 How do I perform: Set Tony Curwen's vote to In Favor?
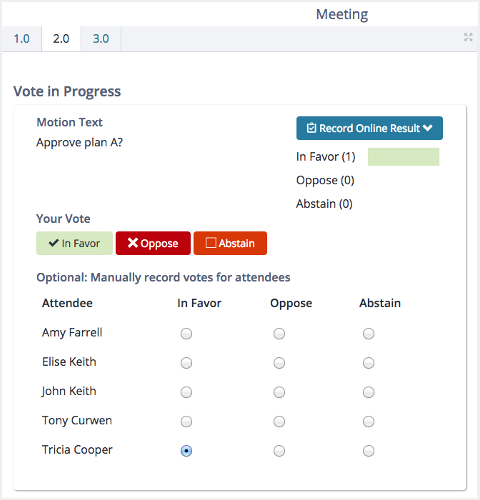[186, 421]
